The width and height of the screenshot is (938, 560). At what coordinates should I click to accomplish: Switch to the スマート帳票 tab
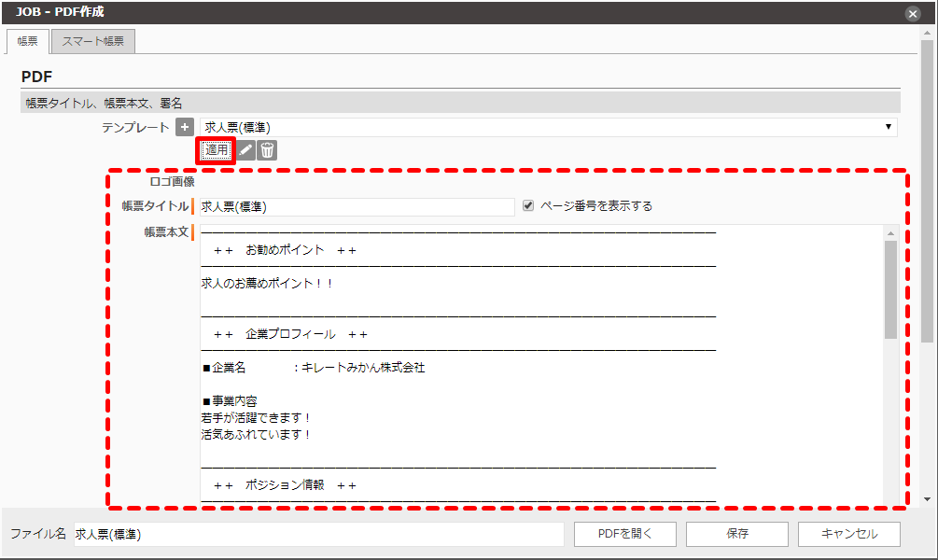(92, 41)
